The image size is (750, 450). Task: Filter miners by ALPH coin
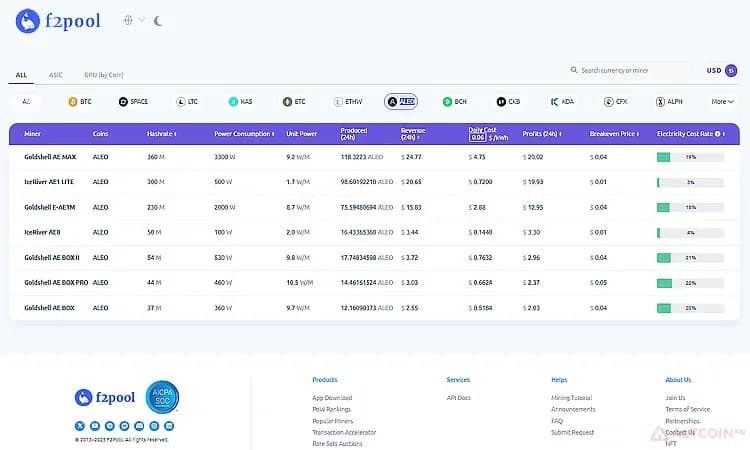pos(669,101)
